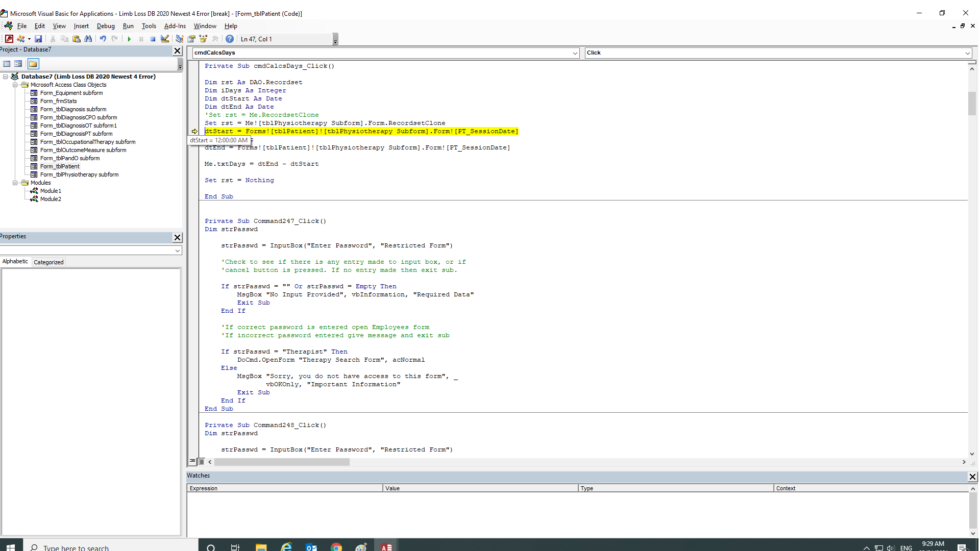Screen dimensions: 980x551
Task: Open the Add-Ins menu
Action: coord(175,26)
